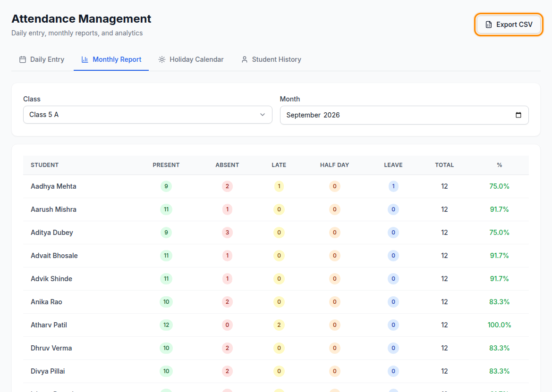
Task: Select student name Aditya Dubey
Action: click(52, 233)
